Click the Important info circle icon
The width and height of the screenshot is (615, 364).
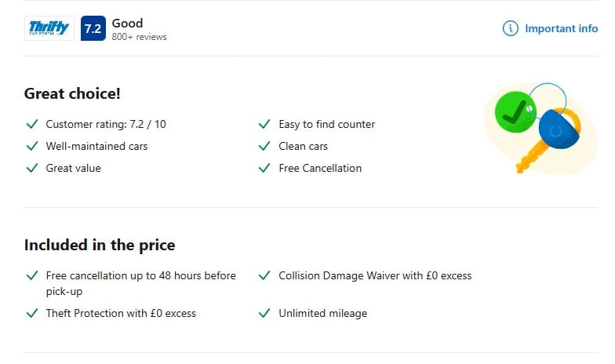[x=511, y=28]
